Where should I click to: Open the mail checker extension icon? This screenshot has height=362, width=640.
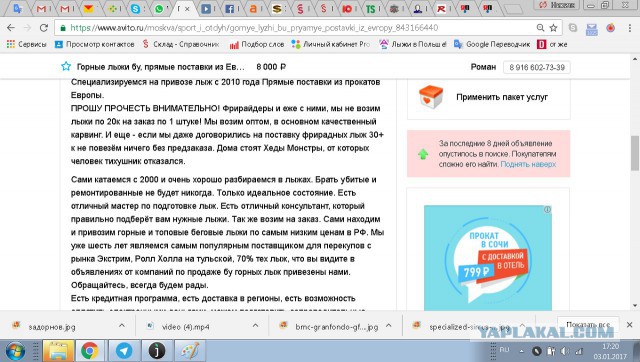click(x=591, y=29)
